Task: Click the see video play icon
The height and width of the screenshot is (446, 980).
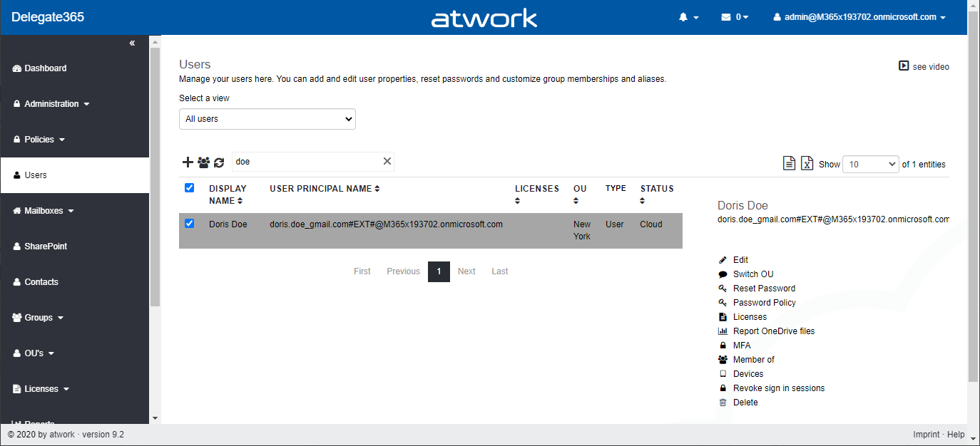Action: [904, 66]
